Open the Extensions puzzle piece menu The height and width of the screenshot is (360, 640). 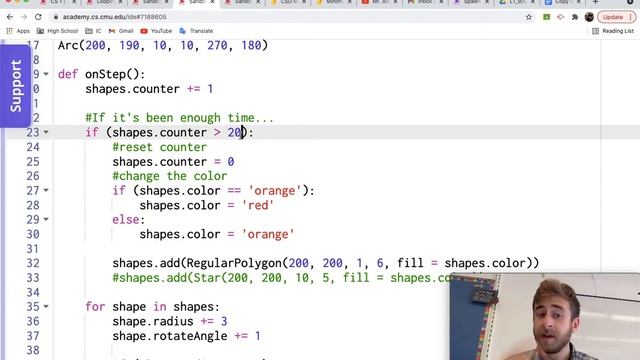pyautogui.click(x=575, y=17)
